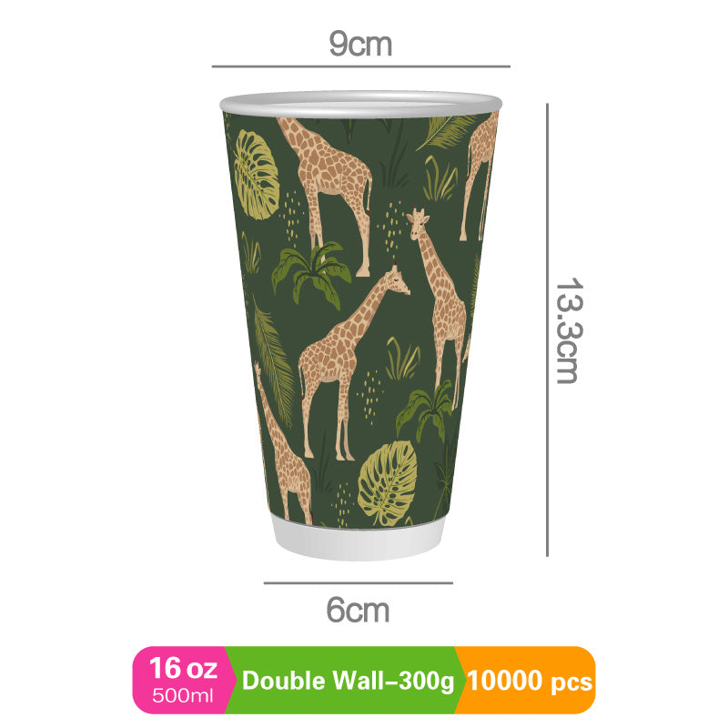Screen dimensions: 728x728
Task: Click the white base of the cup
Action: pyautogui.click(x=358, y=539)
